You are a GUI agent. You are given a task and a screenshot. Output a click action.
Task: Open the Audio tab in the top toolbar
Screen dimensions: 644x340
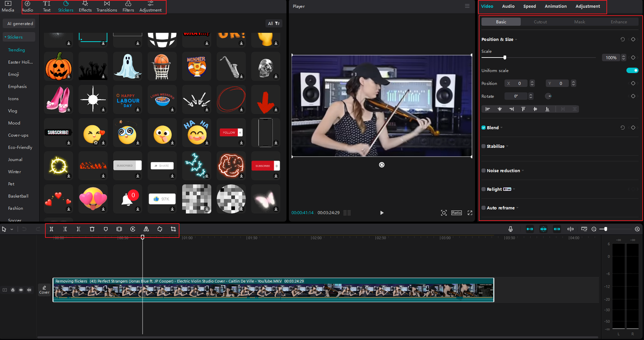pos(28,7)
